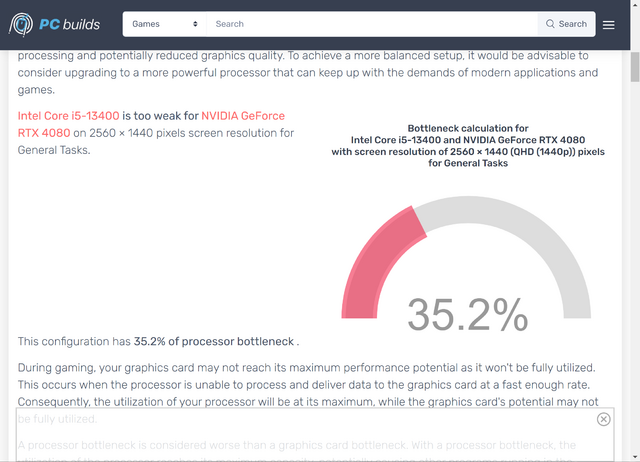Close the bottom ad banner
The width and height of the screenshot is (640, 462).
pos(603,420)
